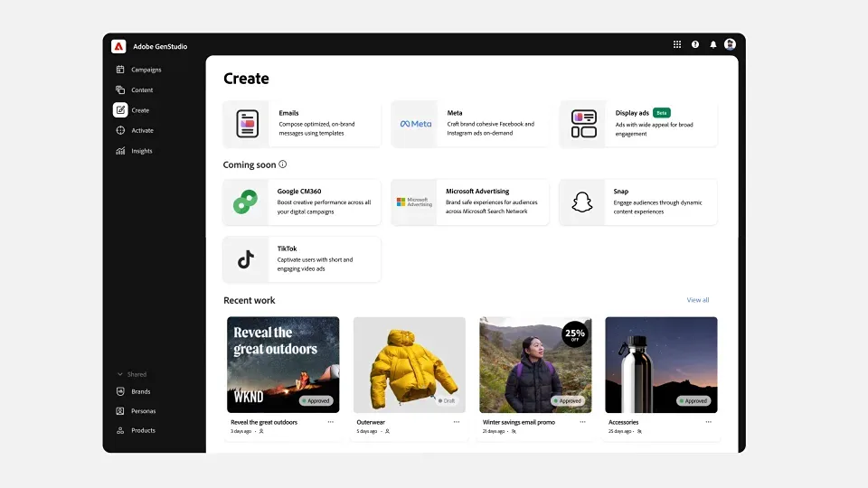Click the 'Outerwear' item name
The height and width of the screenshot is (488, 868).
point(371,422)
